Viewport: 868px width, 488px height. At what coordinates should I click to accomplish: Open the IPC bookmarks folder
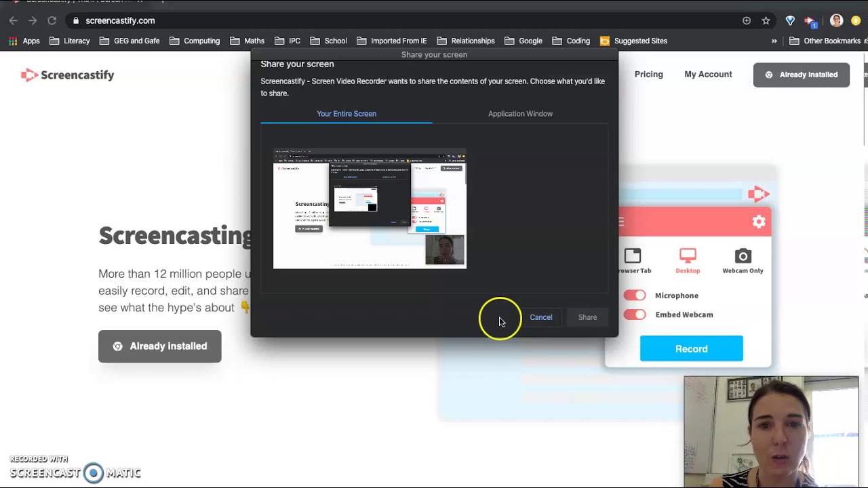(x=288, y=41)
